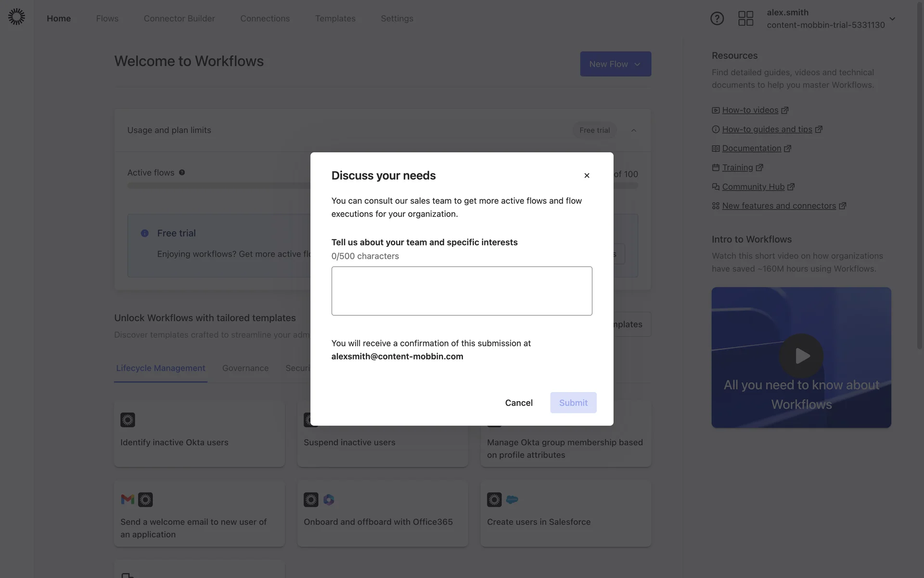Screen dimensions: 924x578
Task: Collapse the Usage and plan limits section
Action: [x=634, y=131]
